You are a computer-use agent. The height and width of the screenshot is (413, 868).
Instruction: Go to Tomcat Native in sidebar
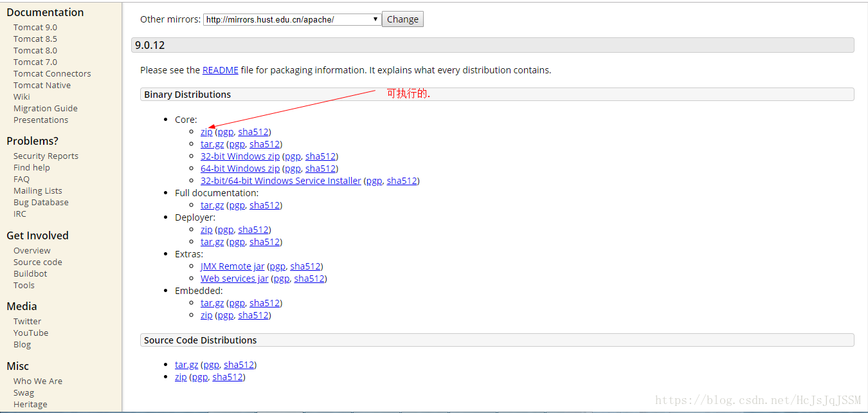[42, 85]
